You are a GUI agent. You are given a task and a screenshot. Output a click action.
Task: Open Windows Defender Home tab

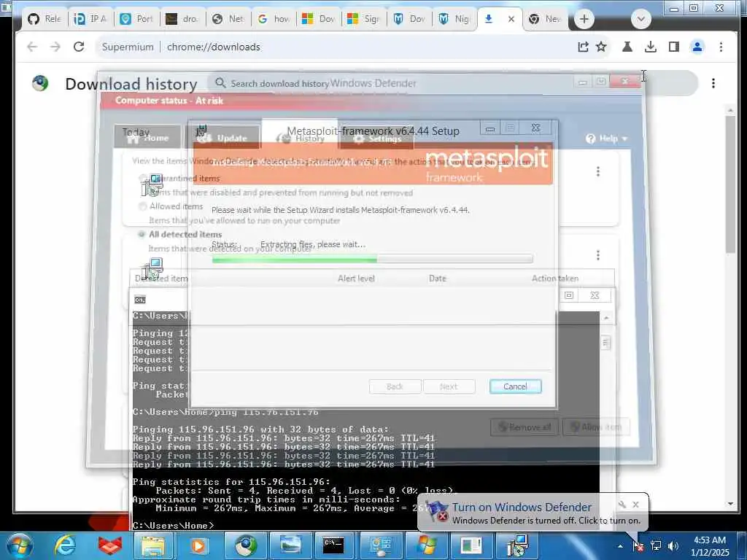pyautogui.click(x=147, y=138)
